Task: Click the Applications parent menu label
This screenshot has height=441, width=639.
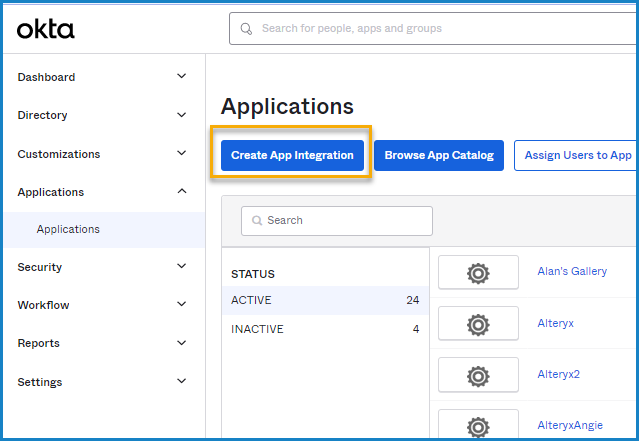Action: [51, 192]
